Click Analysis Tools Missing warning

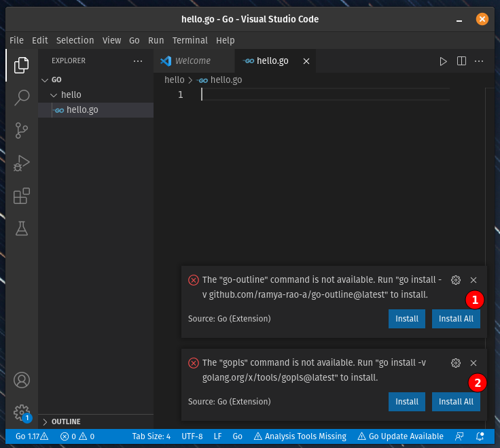(x=300, y=436)
